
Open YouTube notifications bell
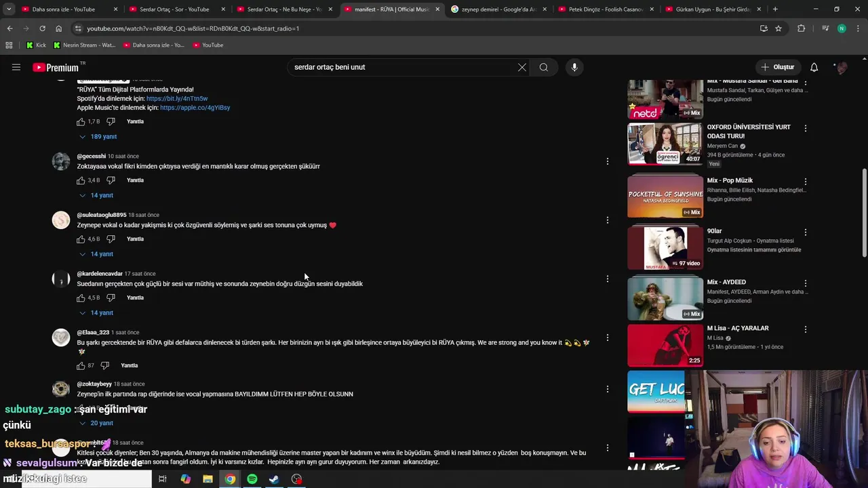click(x=814, y=67)
